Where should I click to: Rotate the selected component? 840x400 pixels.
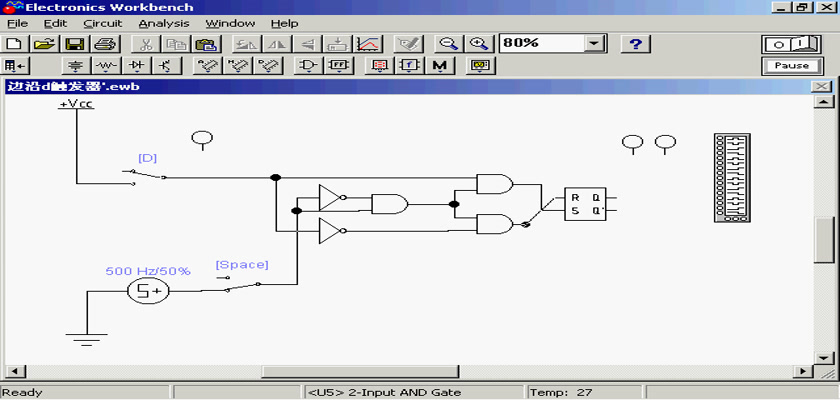click(x=247, y=44)
